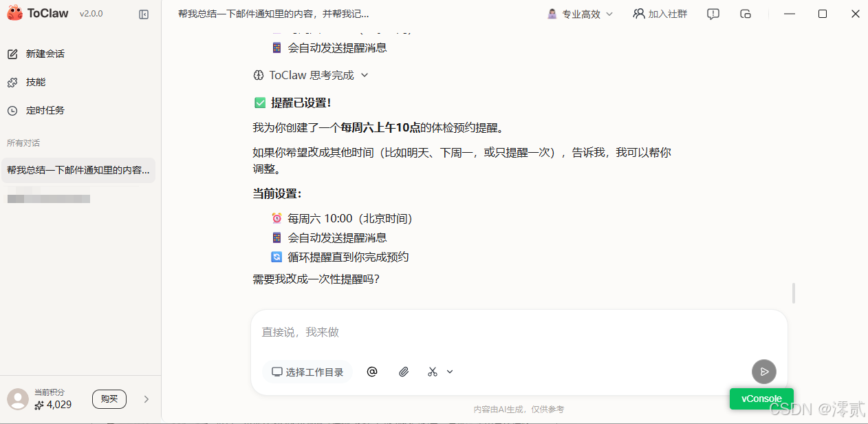Screen dimensions: 868x424
Task: Open the feedback message icon
Action: pyautogui.click(x=713, y=14)
